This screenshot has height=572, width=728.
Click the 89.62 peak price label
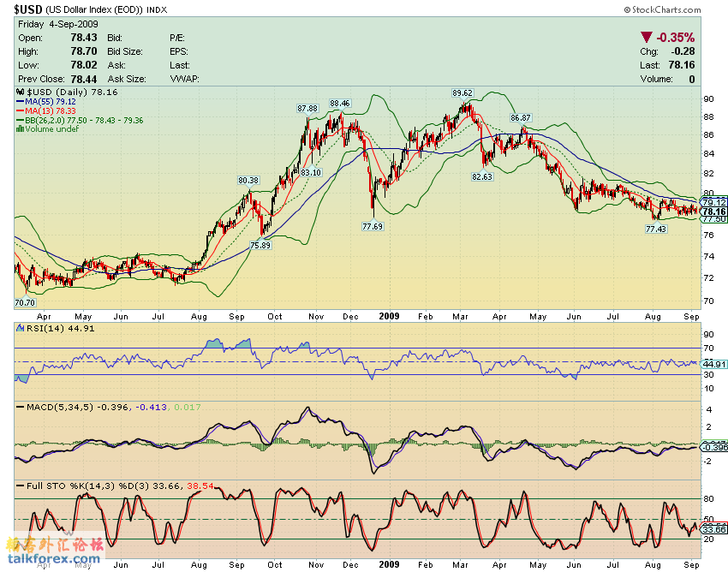(462, 92)
